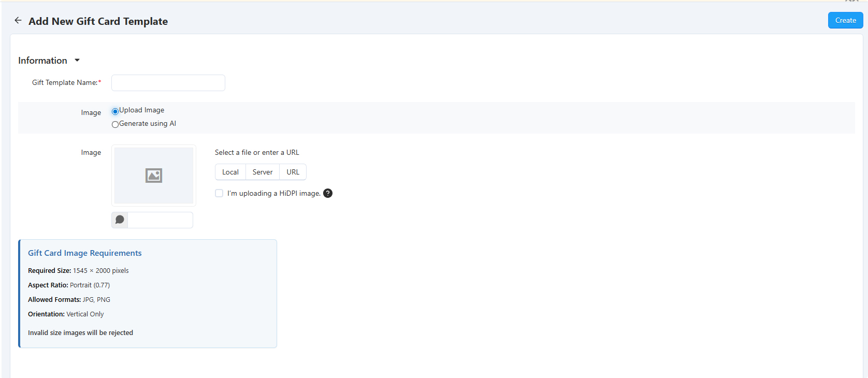The height and width of the screenshot is (378, 868).
Task: Go back using the left arrow icon
Action: pyautogui.click(x=18, y=21)
